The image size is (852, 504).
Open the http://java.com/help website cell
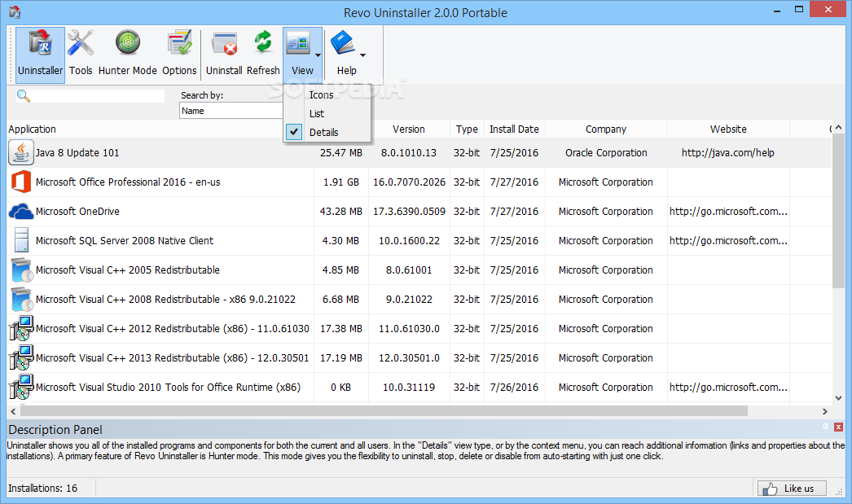727,152
